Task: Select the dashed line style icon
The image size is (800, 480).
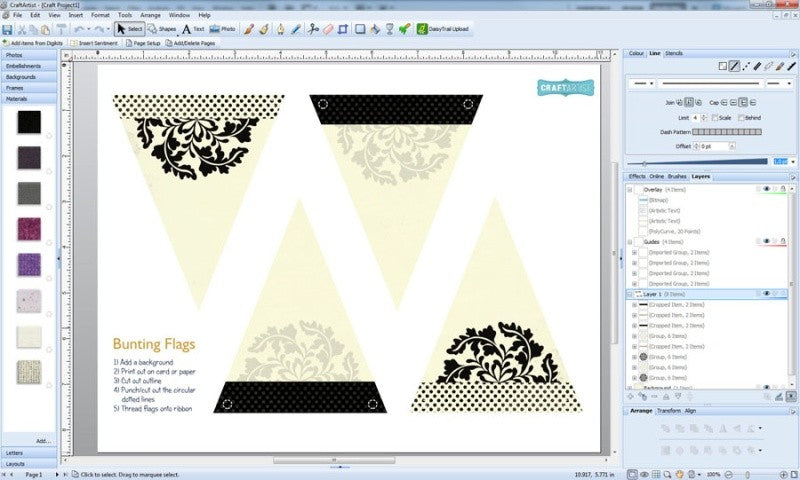Action: tap(746, 66)
